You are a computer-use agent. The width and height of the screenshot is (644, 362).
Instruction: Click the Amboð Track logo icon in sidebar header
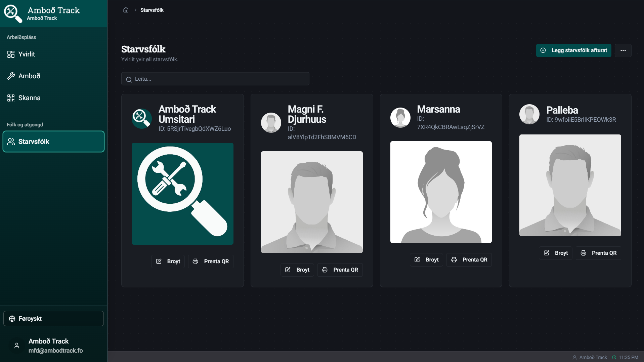click(x=13, y=13)
